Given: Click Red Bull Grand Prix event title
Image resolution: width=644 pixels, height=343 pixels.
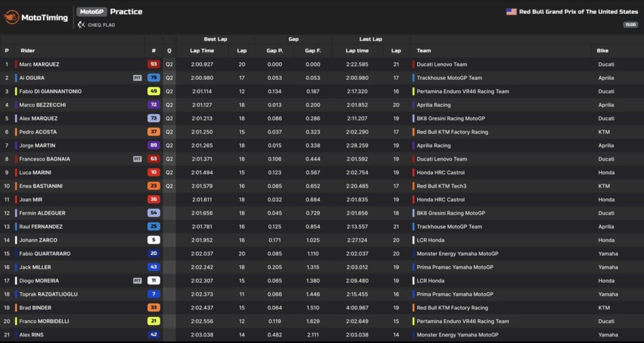Looking at the screenshot, I should (579, 12).
